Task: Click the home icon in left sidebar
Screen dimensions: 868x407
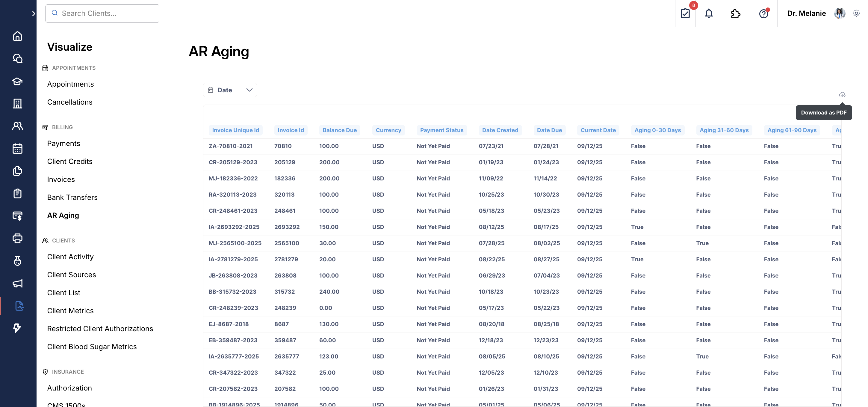Action: (17, 36)
